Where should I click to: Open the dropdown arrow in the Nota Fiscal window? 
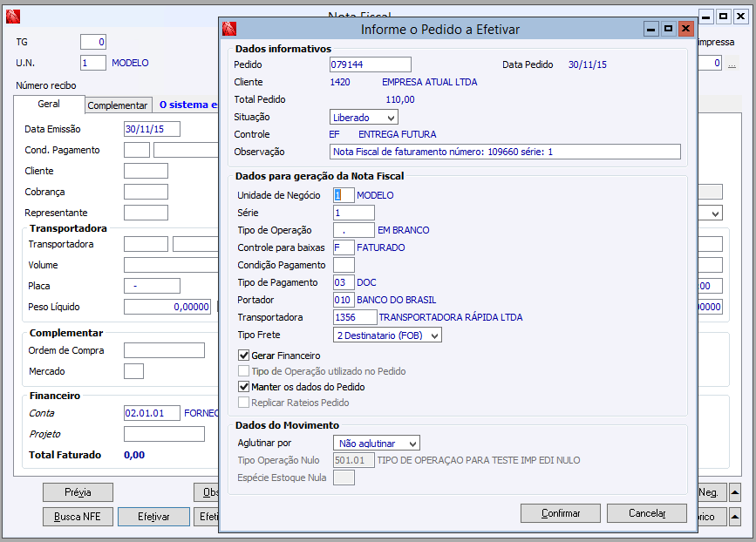(716, 213)
